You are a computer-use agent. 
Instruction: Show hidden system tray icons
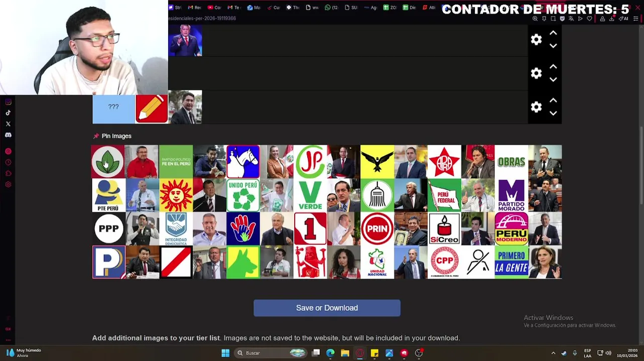click(x=553, y=353)
